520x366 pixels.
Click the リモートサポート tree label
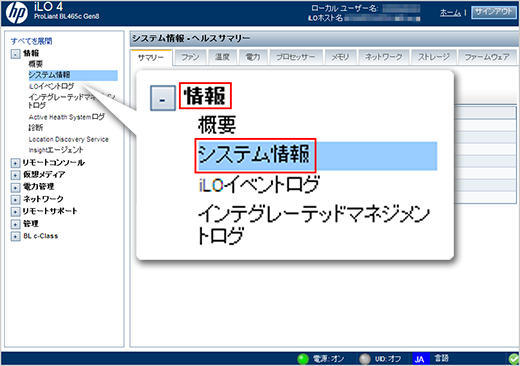[50, 211]
